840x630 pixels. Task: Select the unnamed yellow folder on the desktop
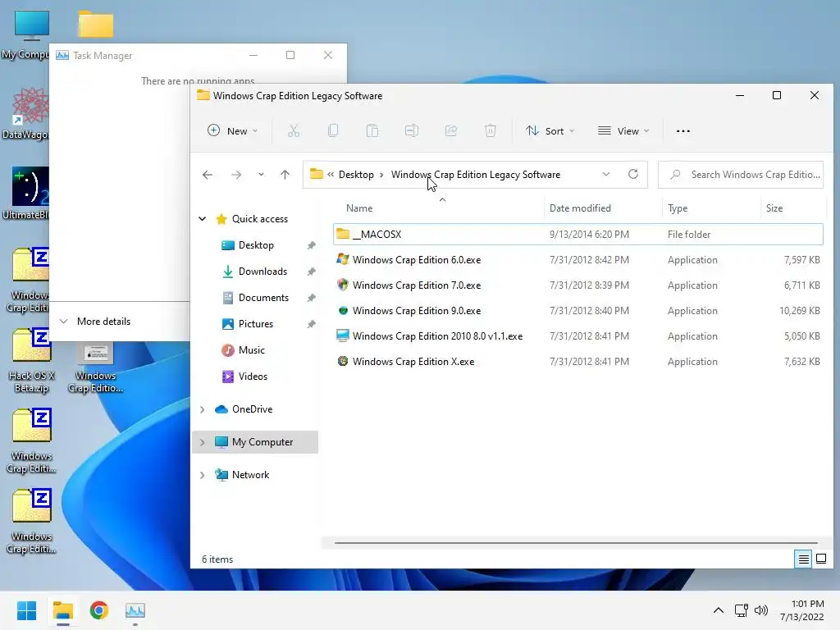tap(96, 24)
